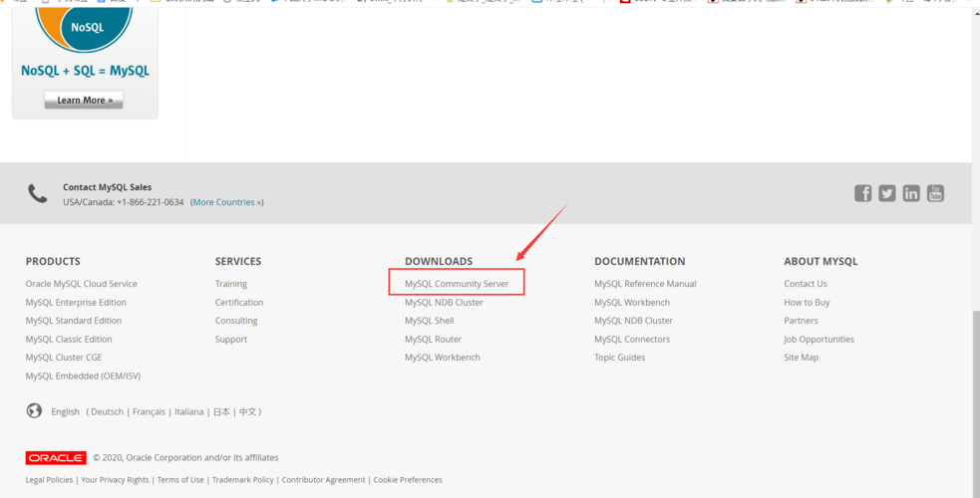Open MySQL Classic Edition link
Viewport: 980px width, 498px height.
69,340
